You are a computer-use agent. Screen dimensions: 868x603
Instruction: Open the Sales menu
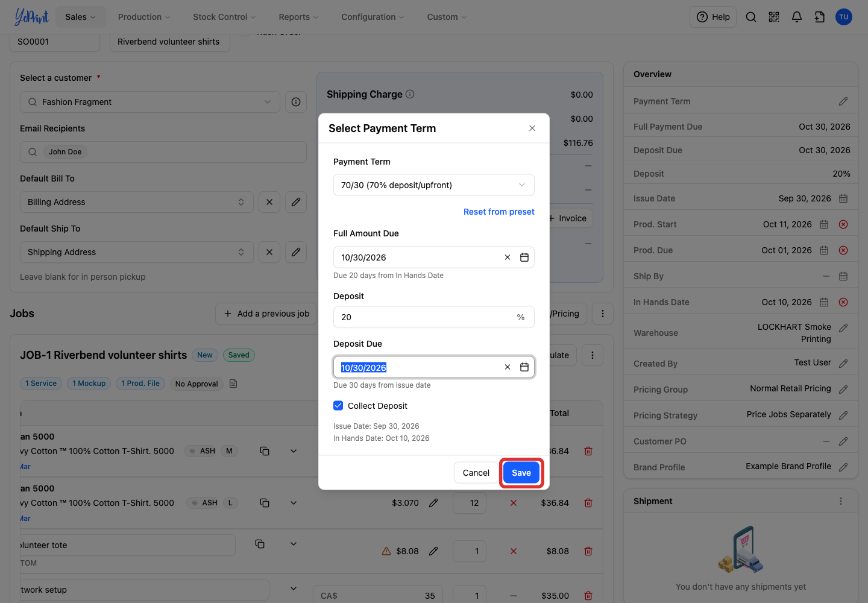80,17
